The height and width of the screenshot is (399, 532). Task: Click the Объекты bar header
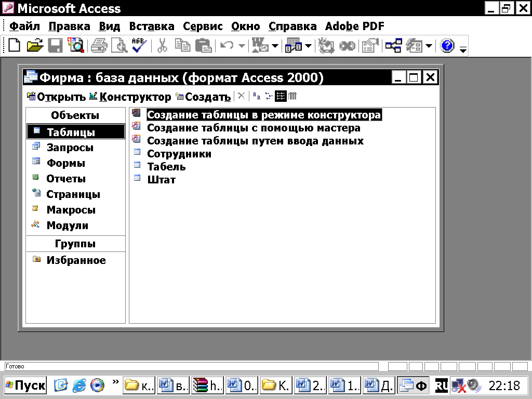coord(75,115)
